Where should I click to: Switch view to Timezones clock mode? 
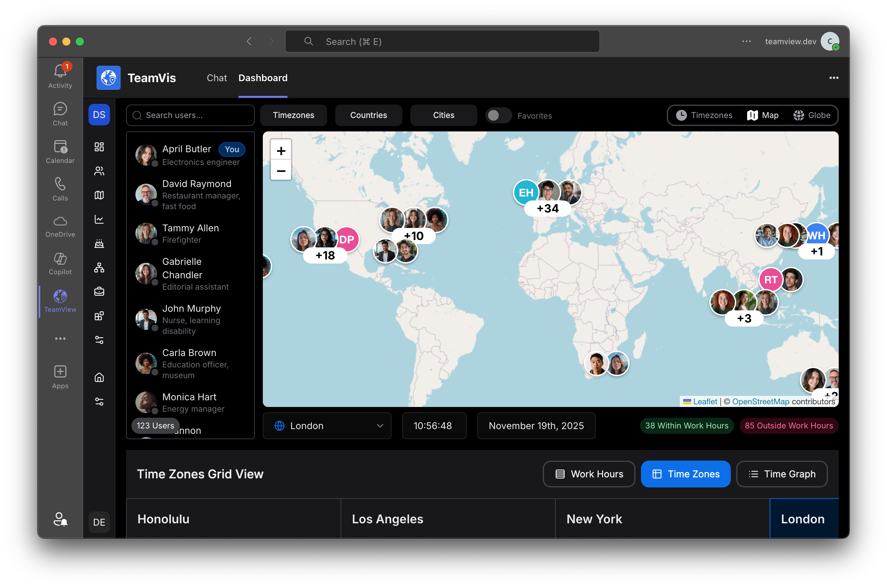704,115
